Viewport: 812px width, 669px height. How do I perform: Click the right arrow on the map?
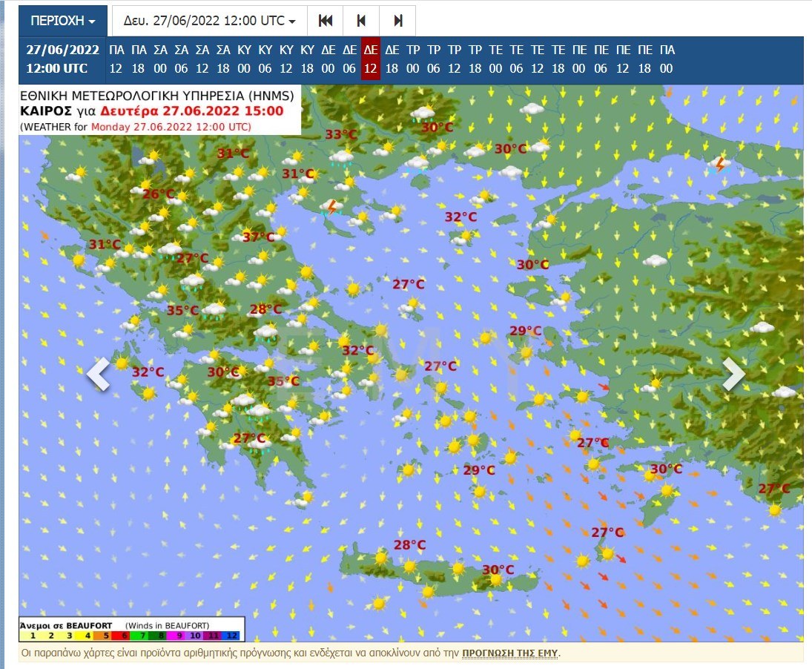[733, 375]
